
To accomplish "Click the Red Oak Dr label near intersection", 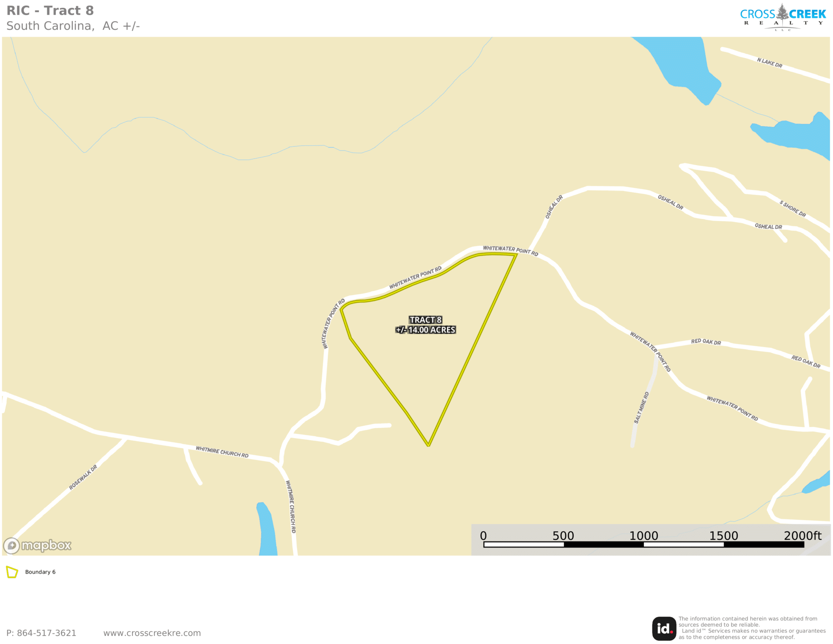I will coord(706,342).
